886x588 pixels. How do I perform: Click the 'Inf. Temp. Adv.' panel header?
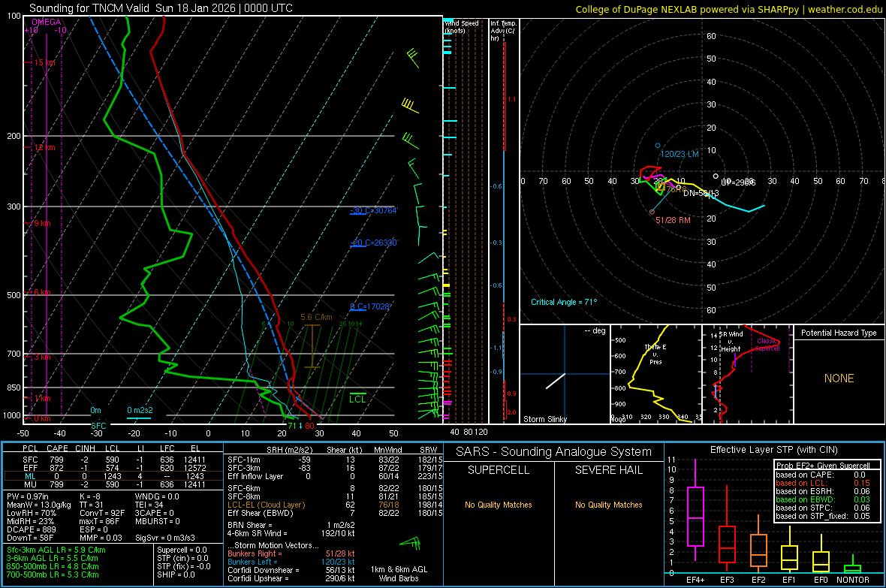point(503,31)
